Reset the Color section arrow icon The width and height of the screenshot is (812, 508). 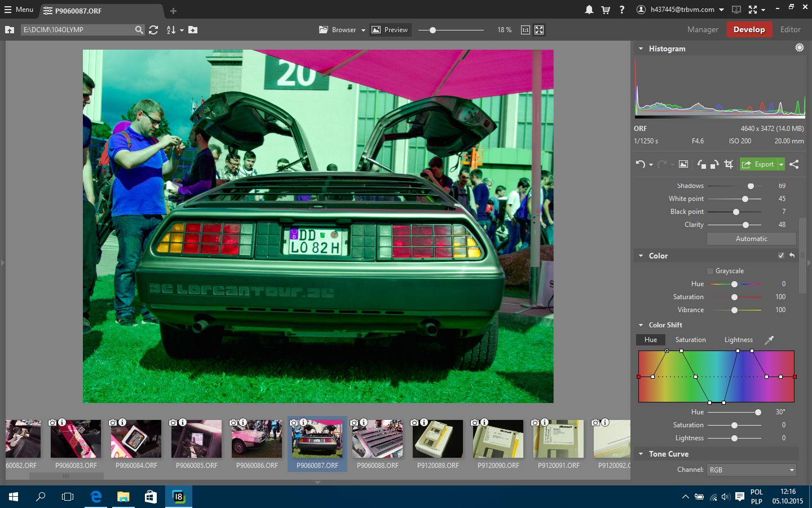tap(792, 256)
